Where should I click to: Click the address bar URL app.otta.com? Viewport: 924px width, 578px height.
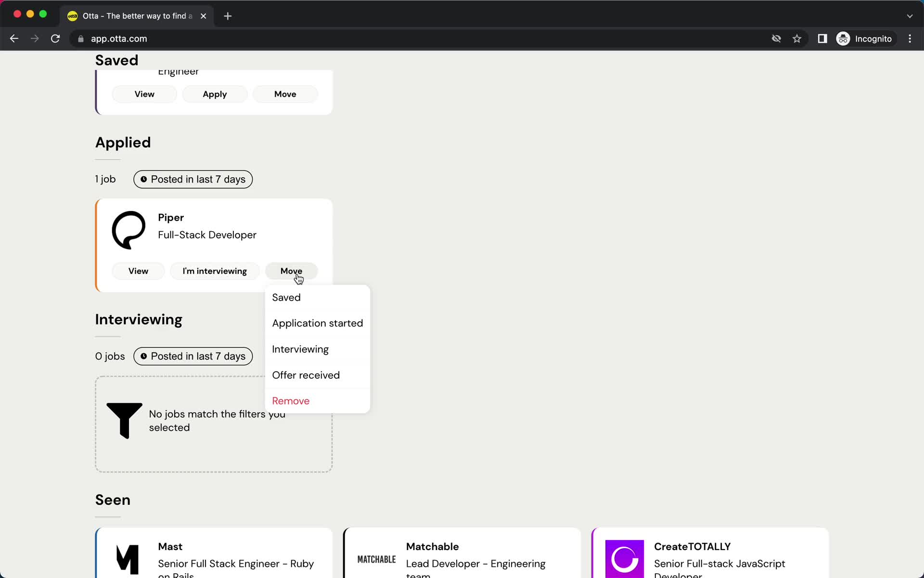tap(119, 39)
